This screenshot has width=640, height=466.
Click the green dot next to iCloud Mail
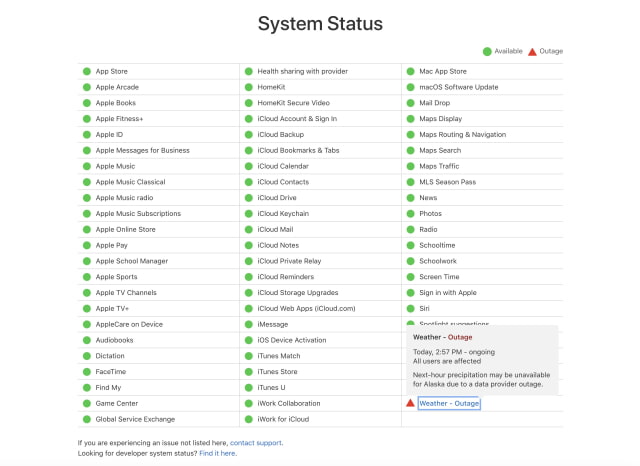click(249, 229)
